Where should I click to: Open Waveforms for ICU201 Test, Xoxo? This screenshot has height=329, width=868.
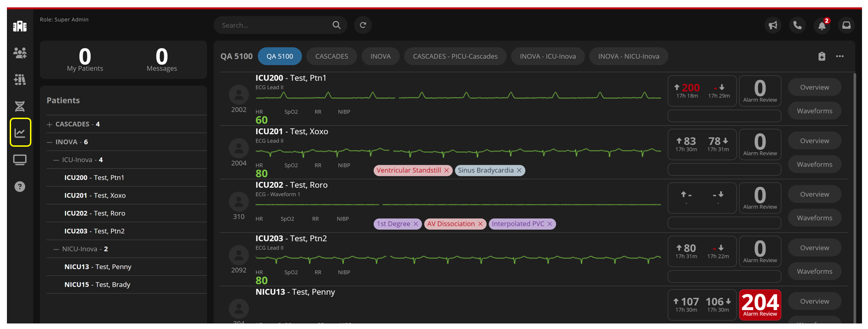click(814, 165)
